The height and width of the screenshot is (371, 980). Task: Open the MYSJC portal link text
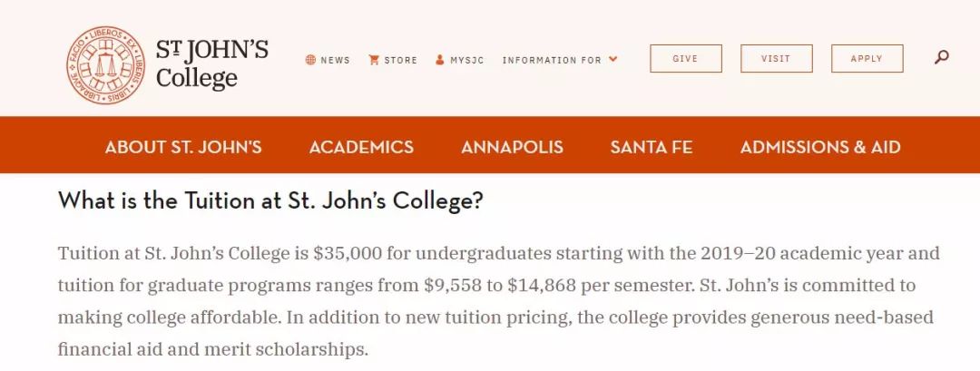466,60
